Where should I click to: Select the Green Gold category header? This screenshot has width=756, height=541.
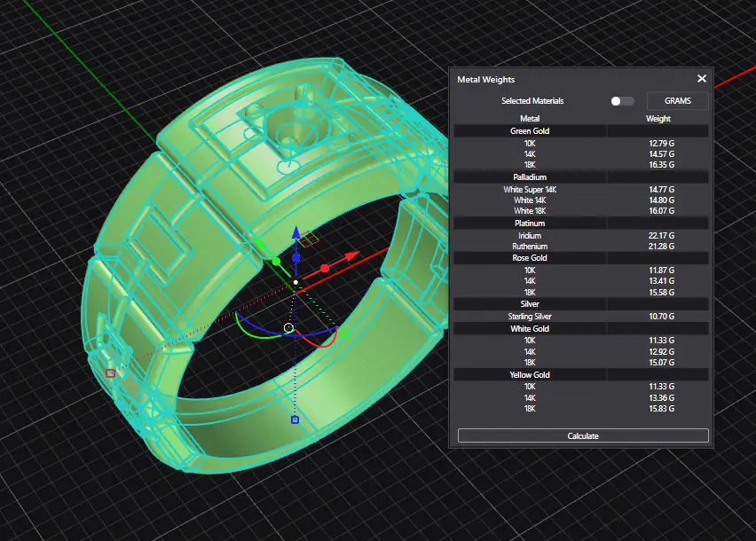[x=530, y=131]
